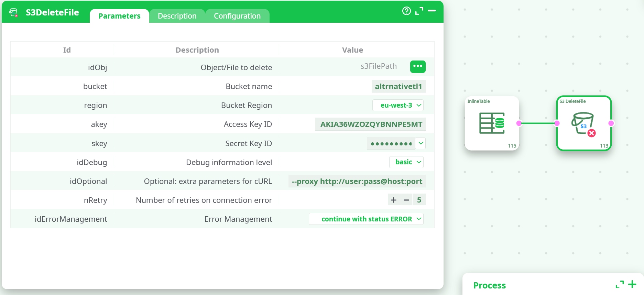
Task: Expand the Secret Key ID chevron
Action: (421, 143)
